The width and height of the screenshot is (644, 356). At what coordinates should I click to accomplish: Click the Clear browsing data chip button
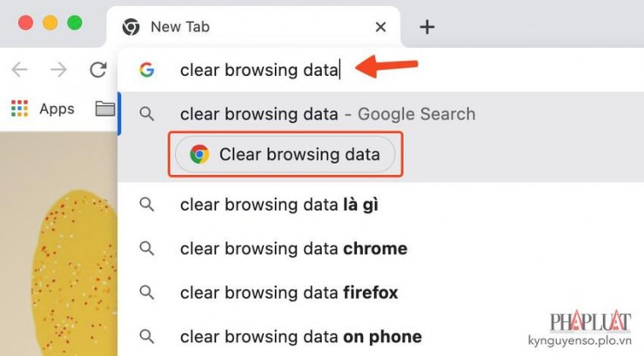tap(285, 155)
